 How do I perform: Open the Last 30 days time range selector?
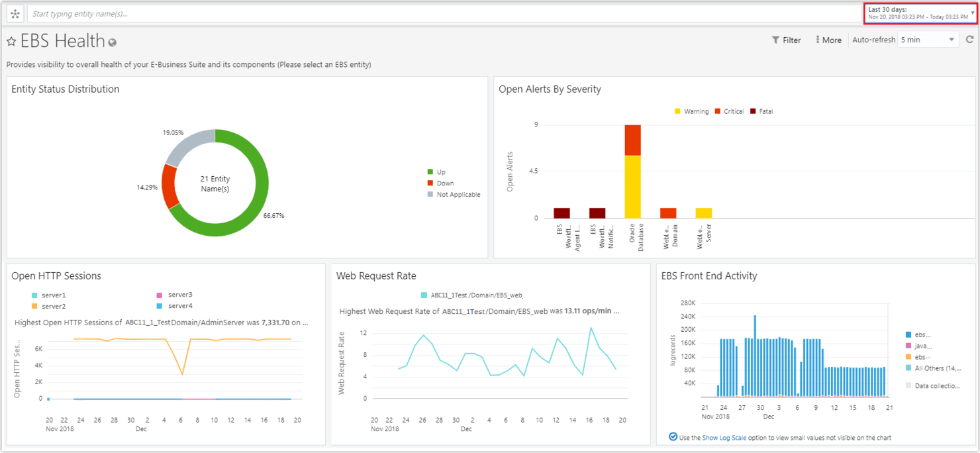(x=919, y=13)
